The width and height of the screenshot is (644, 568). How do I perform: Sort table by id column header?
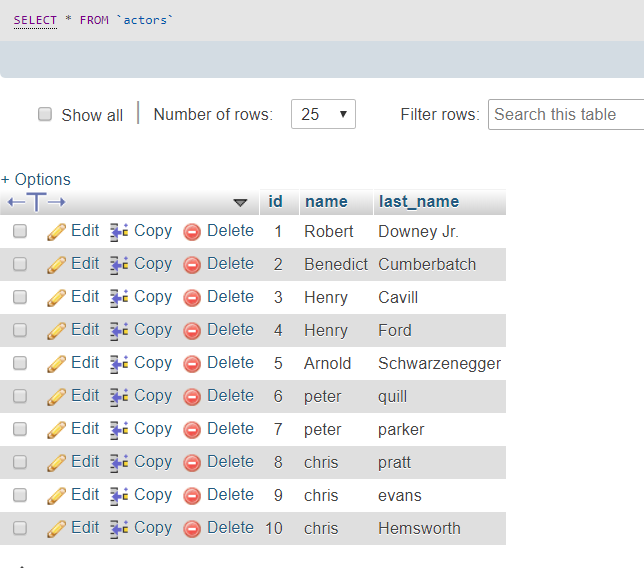(x=275, y=202)
